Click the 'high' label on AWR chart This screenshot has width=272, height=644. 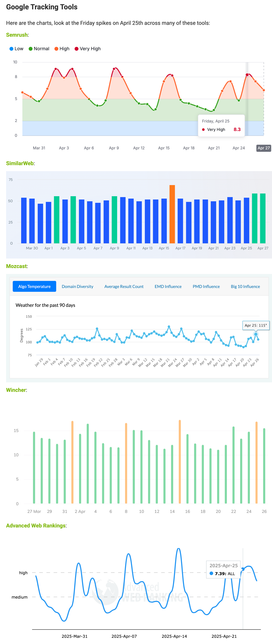(23, 573)
